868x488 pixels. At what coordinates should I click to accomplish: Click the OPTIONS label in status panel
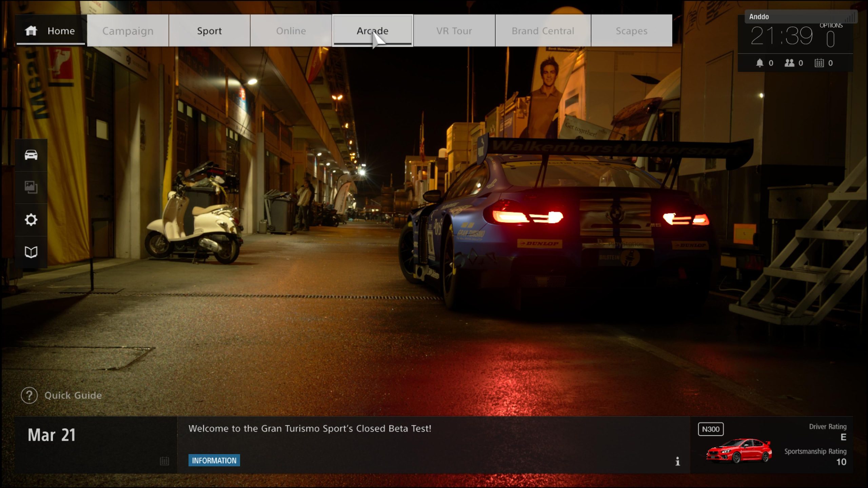click(x=831, y=25)
